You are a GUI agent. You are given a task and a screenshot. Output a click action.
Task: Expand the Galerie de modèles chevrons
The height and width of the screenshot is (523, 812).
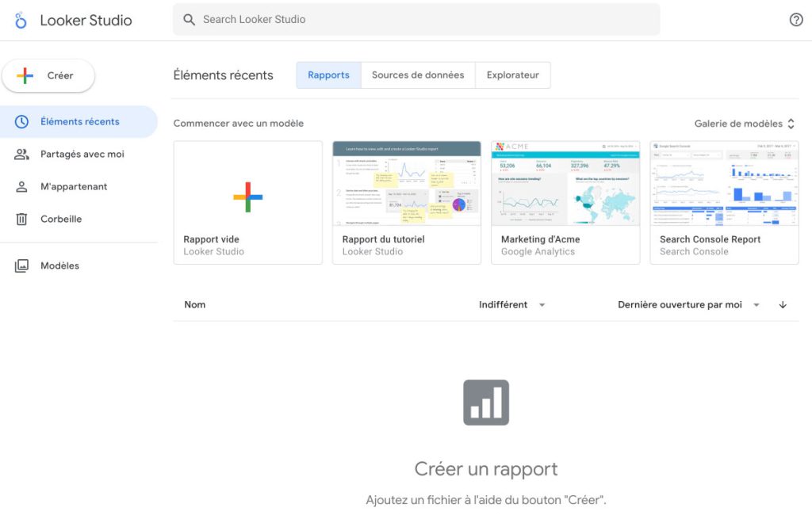[791, 124]
